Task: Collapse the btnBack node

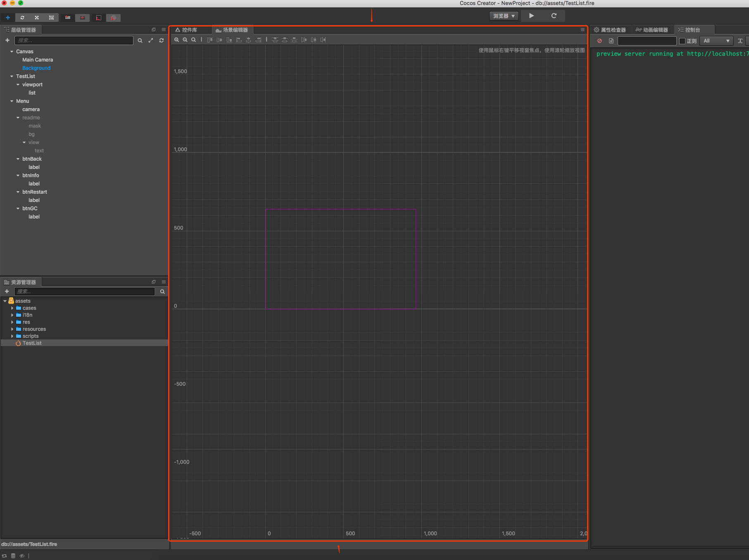Action: pyautogui.click(x=18, y=159)
